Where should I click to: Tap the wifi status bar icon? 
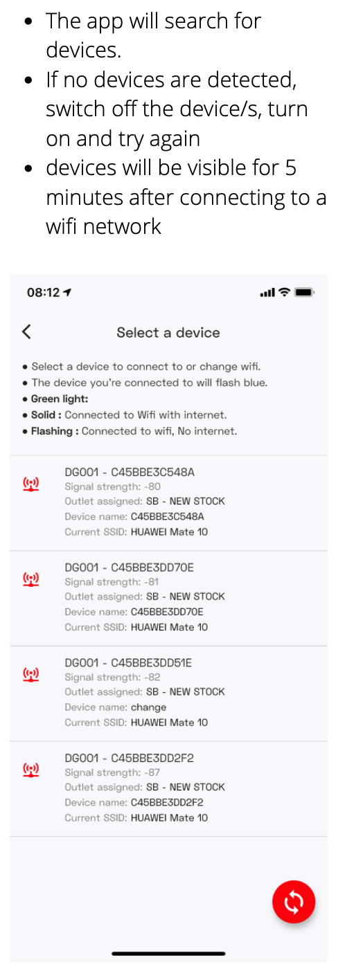(284, 292)
